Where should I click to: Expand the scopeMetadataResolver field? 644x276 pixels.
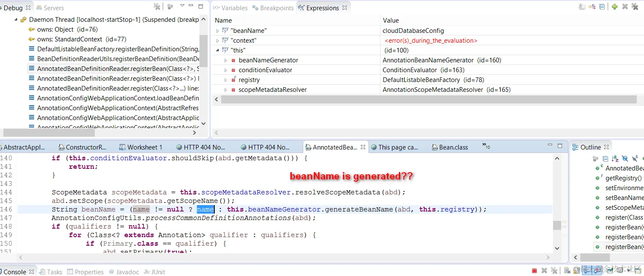pyautogui.click(x=226, y=90)
